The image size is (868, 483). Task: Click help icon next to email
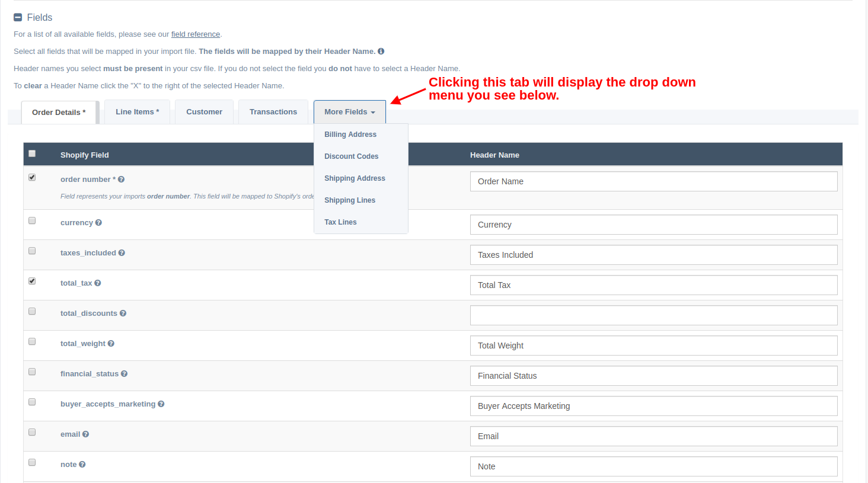point(85,434)
